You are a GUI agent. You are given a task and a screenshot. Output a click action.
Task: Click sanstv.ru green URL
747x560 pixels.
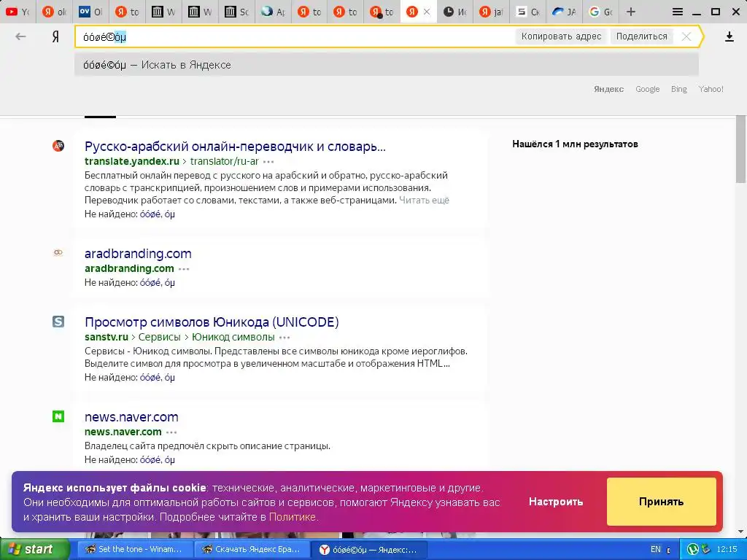point(107,337)
